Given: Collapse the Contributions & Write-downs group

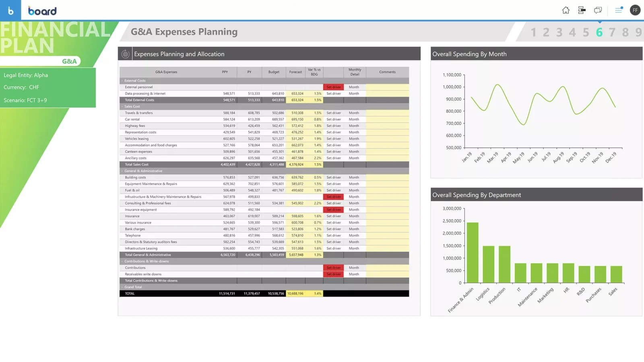Looking at the screenshot, I should pos(122,261).
